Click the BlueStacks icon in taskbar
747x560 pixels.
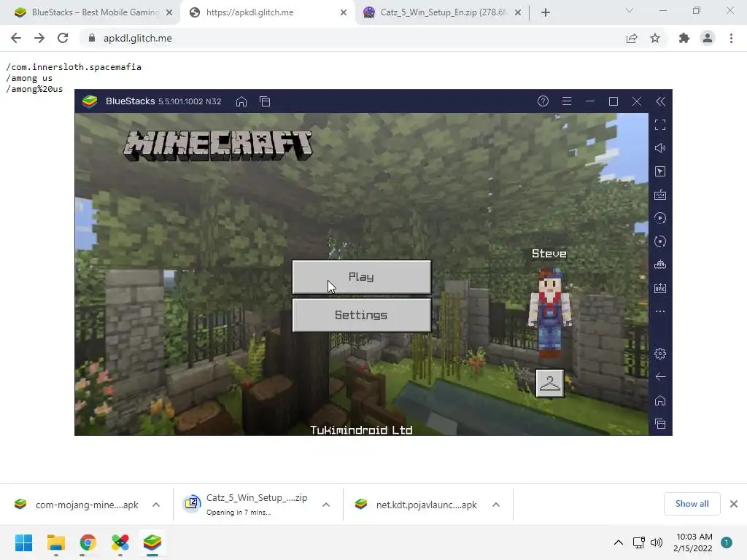(x=152, y=542)
